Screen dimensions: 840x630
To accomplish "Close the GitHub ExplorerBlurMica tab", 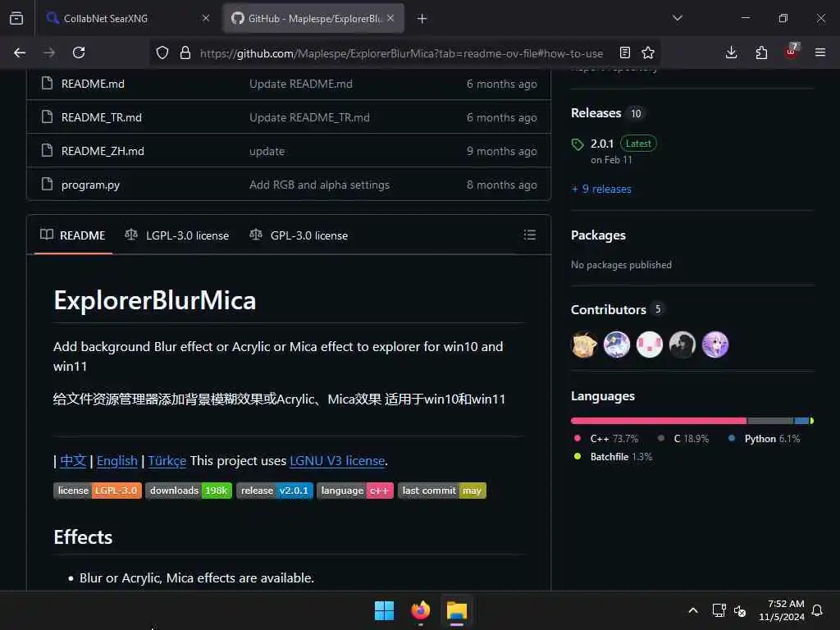I will pos(390,18).
